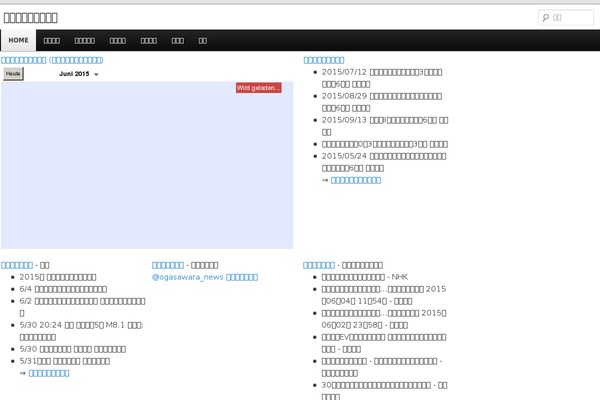Select the news item dated 06/04 11:54
The height and width of the screenshot is (400, 600).
384,295
